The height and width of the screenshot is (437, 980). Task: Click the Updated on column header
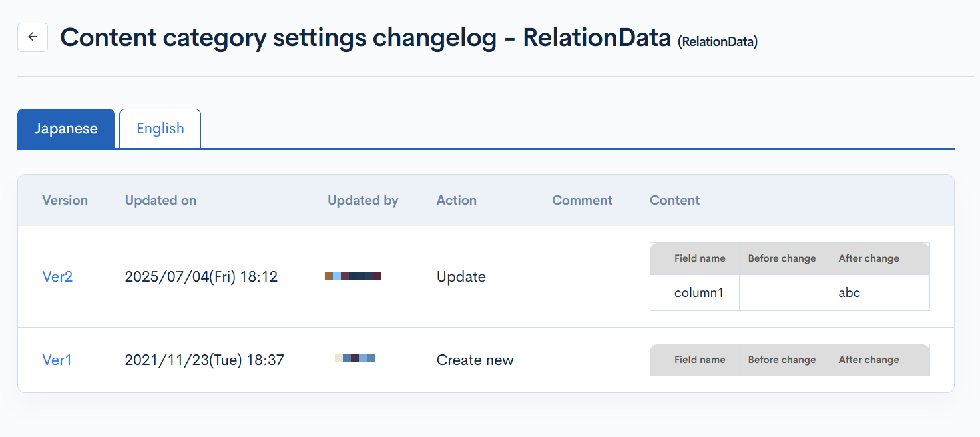pos(160,201)
